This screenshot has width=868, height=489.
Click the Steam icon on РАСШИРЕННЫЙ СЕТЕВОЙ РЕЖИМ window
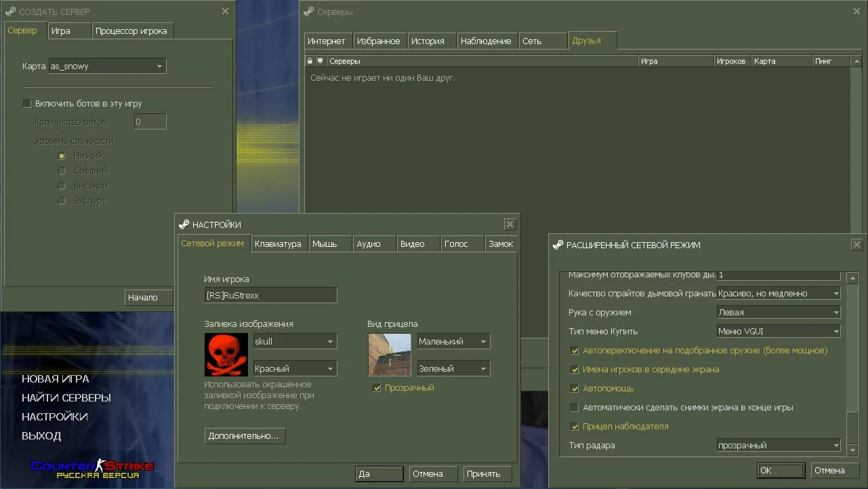point(558,245)
